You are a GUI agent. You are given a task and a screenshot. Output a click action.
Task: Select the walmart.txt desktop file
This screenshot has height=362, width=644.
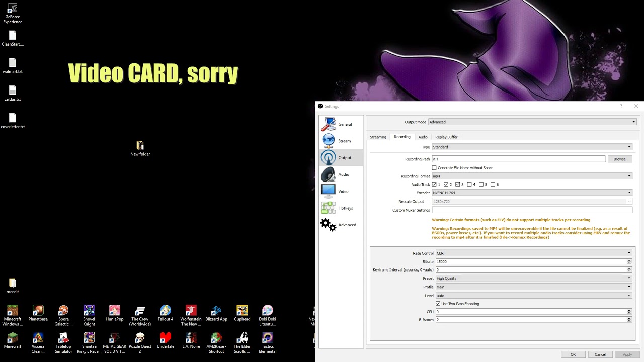point(13,66)
